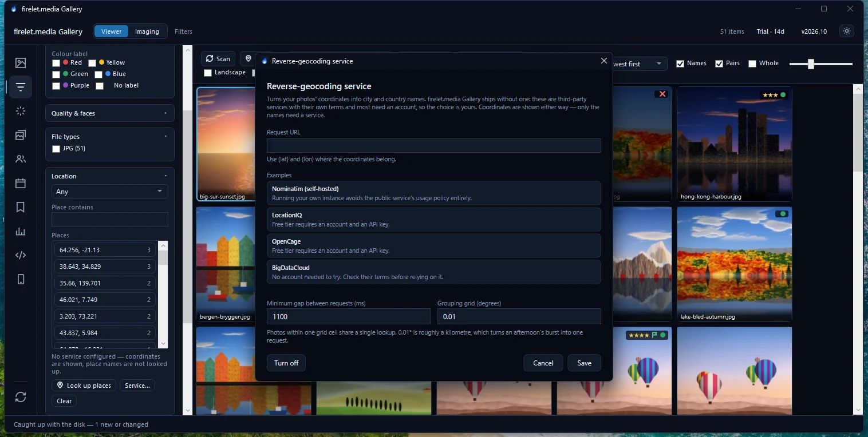Viewport: 868px width, 437px height.
Task: Select the filter lines icon in sidebar
Action: (21, 87)
